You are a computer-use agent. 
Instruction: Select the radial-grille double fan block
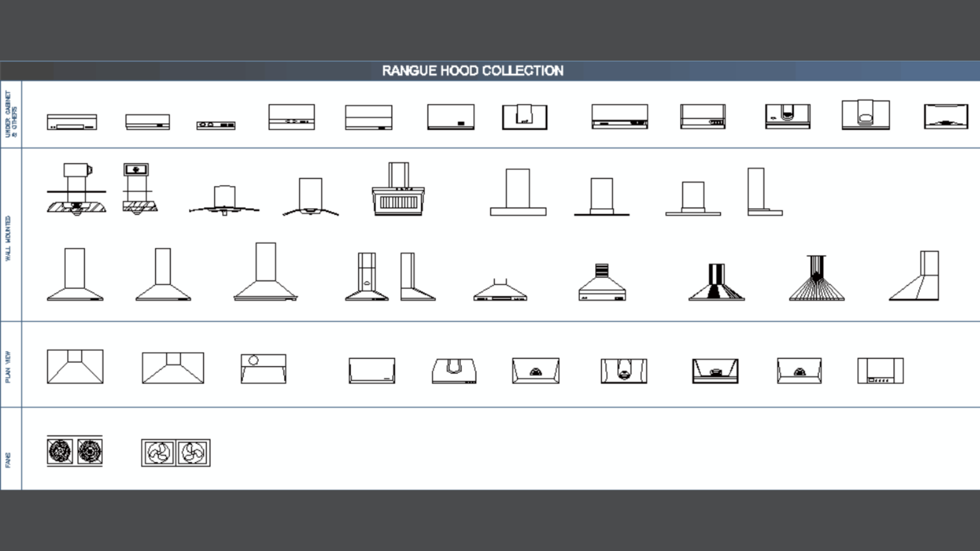(75, 451)
